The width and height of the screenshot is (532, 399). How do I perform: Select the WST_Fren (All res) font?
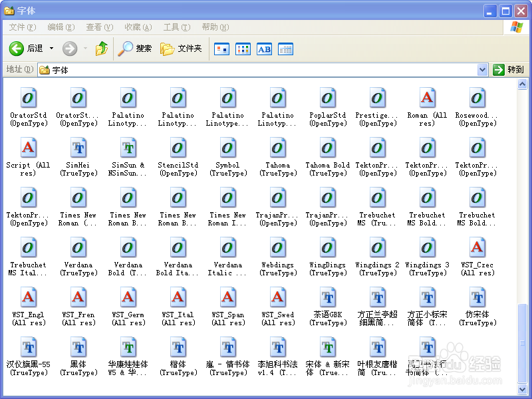pyautogui.click(x=78, y=306)
